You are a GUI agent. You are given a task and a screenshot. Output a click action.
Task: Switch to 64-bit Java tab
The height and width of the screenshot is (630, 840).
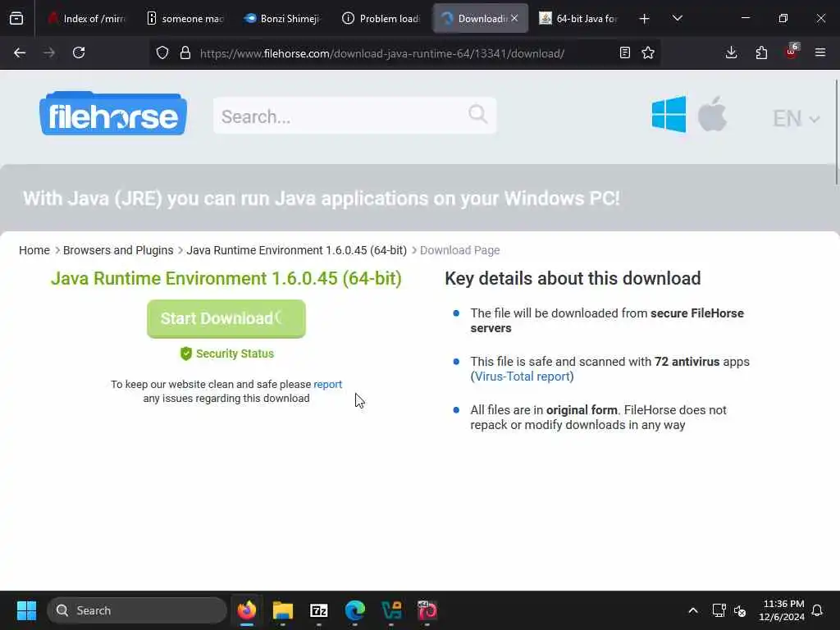click(x=578, y=19)
